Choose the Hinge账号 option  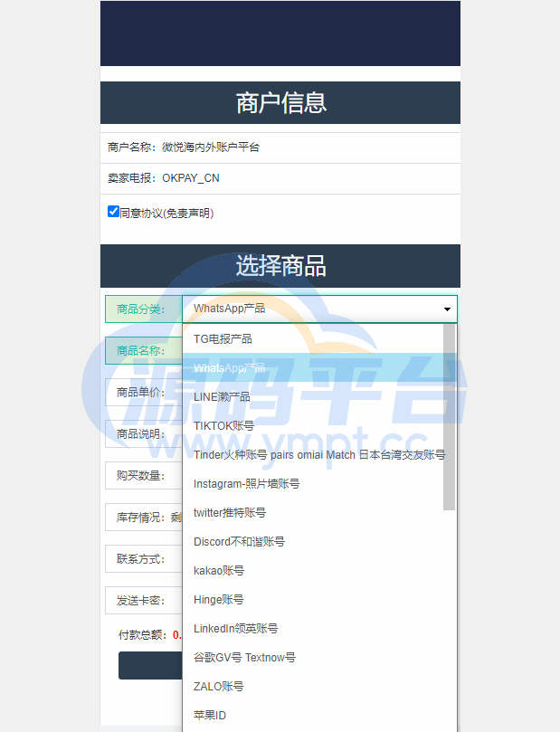coord(313,599)
